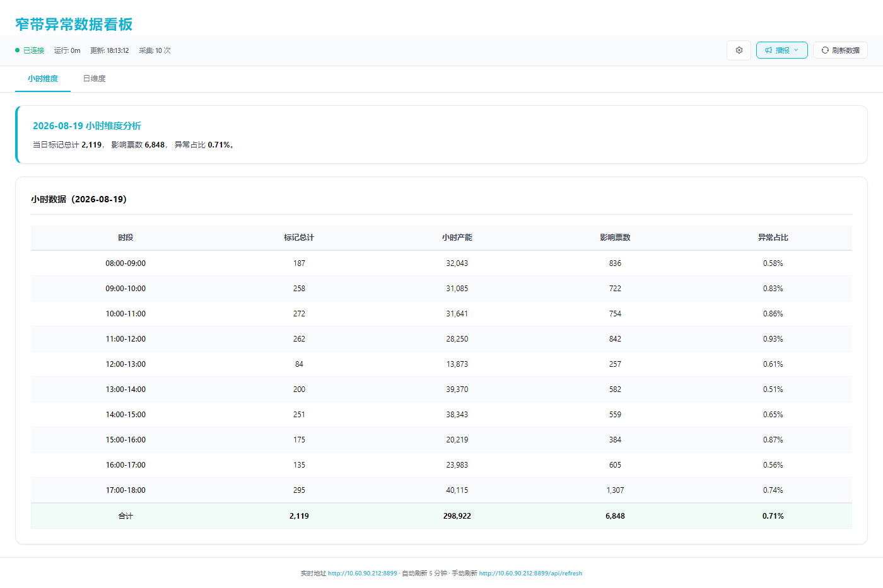
Task: Click anomaly ratio 0.65% value
Action: pyautogui.click(x=773, y=415)
